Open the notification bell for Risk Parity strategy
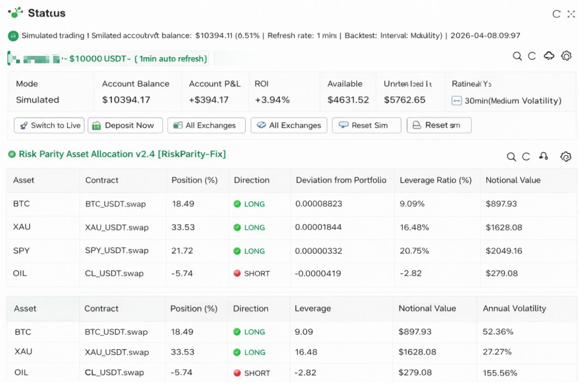Screen dimensions: 579x392 tap(543, 157)
